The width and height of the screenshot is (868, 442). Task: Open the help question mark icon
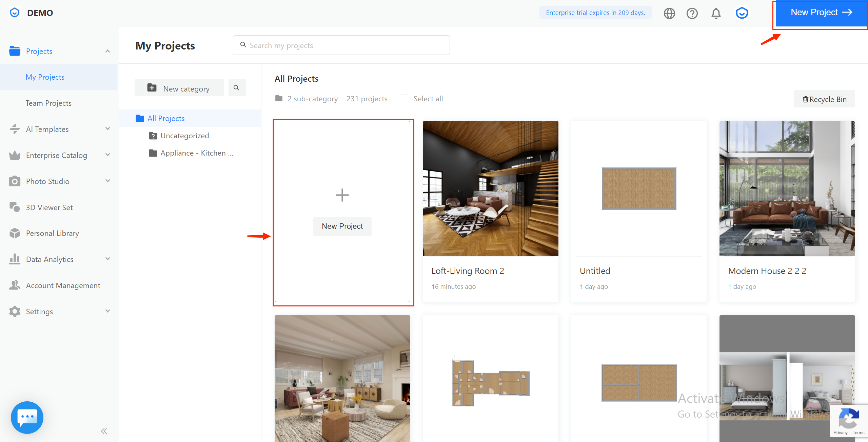692,13
